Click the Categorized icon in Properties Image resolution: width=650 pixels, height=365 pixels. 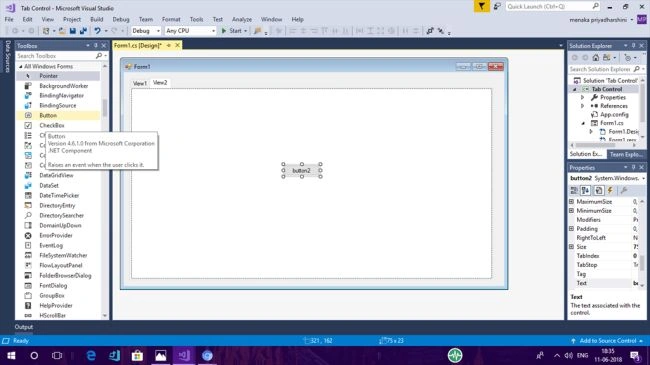(574, 190)
